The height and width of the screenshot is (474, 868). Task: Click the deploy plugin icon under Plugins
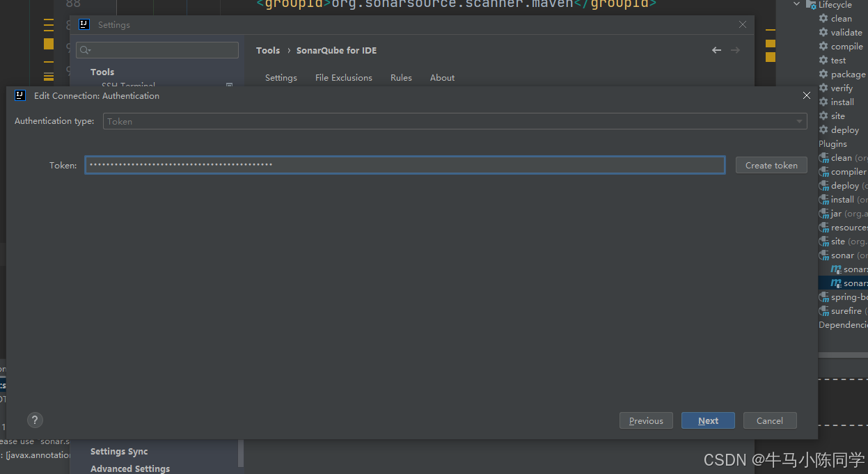tap(824, 186)
